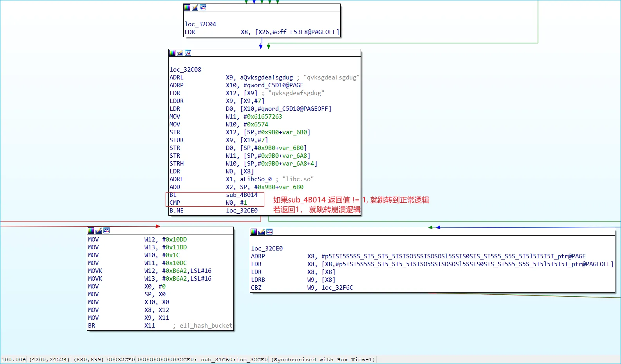Edit node text icon on loc_32C04 block
The height and width of the screenshot is (364, 621).
click(x=195, y=7)
